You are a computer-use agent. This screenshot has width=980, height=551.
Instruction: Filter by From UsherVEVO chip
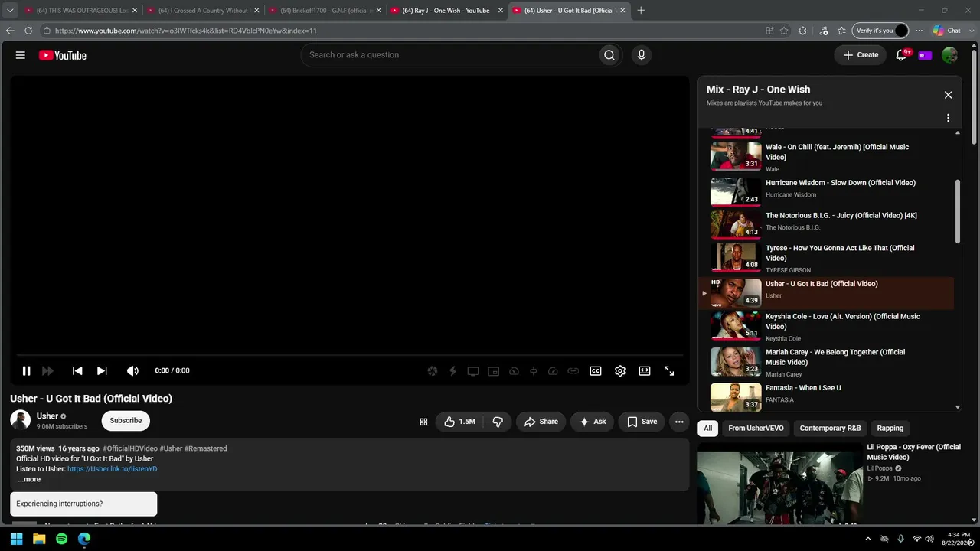pyautogui.click(x=756, y=429)
